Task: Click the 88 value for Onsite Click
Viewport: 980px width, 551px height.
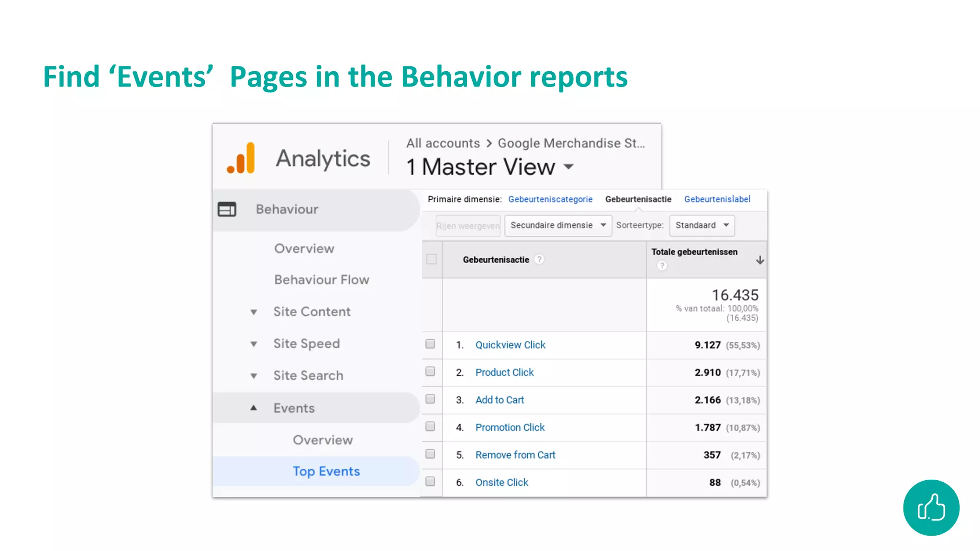Action: [715, 482]
